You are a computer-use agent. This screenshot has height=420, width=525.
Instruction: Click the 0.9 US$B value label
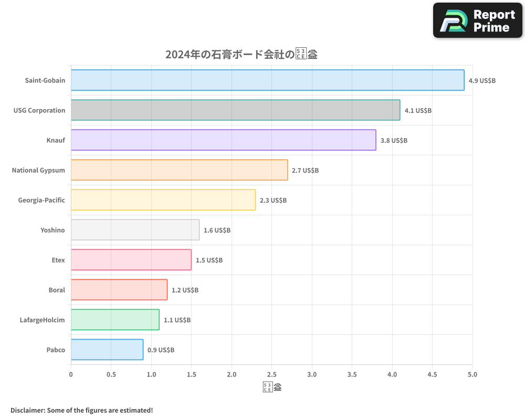160,350
